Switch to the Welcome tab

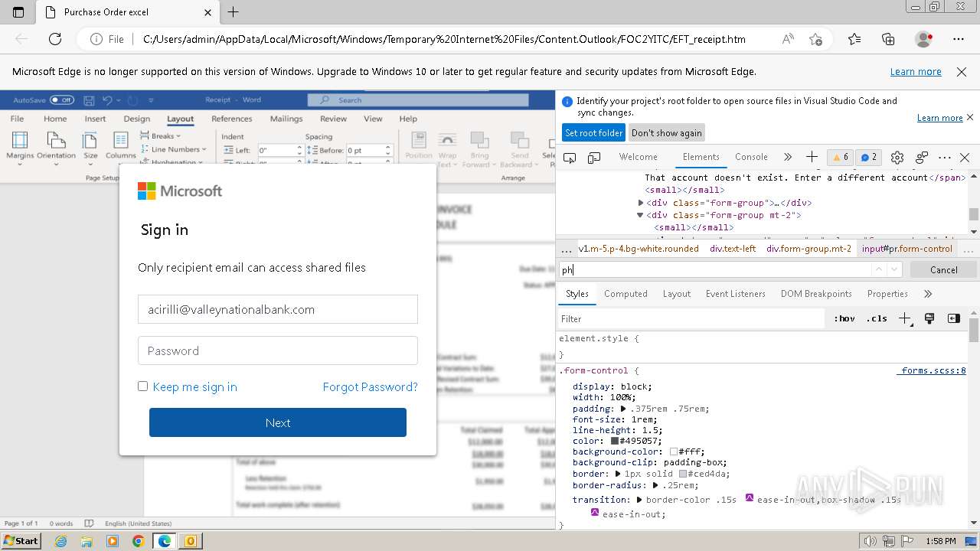click(639, 157)
